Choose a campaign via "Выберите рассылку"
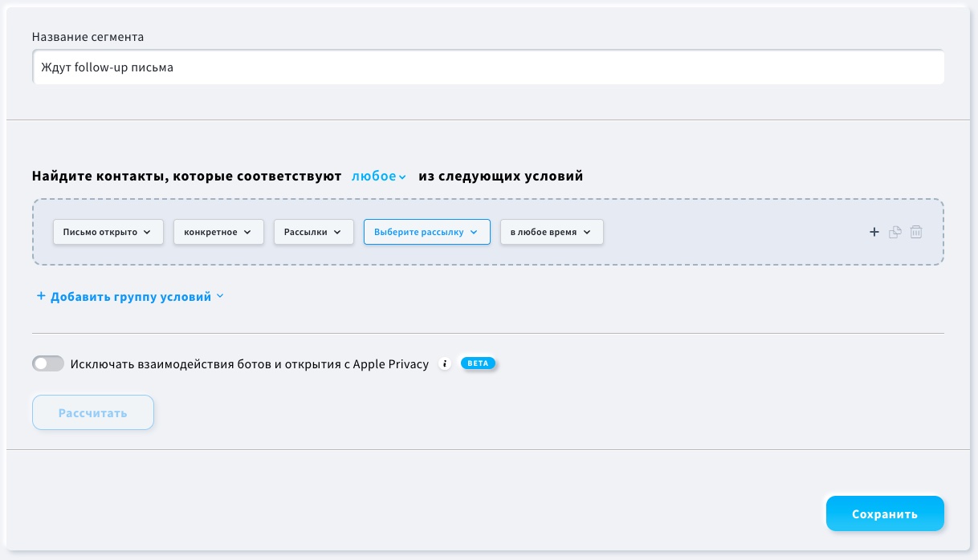 click(x=426, y=233)
